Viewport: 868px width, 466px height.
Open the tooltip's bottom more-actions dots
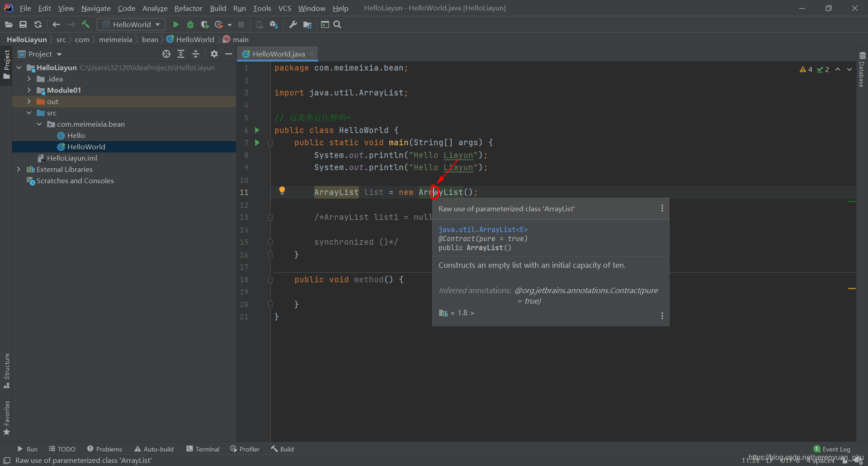(662, 316)
